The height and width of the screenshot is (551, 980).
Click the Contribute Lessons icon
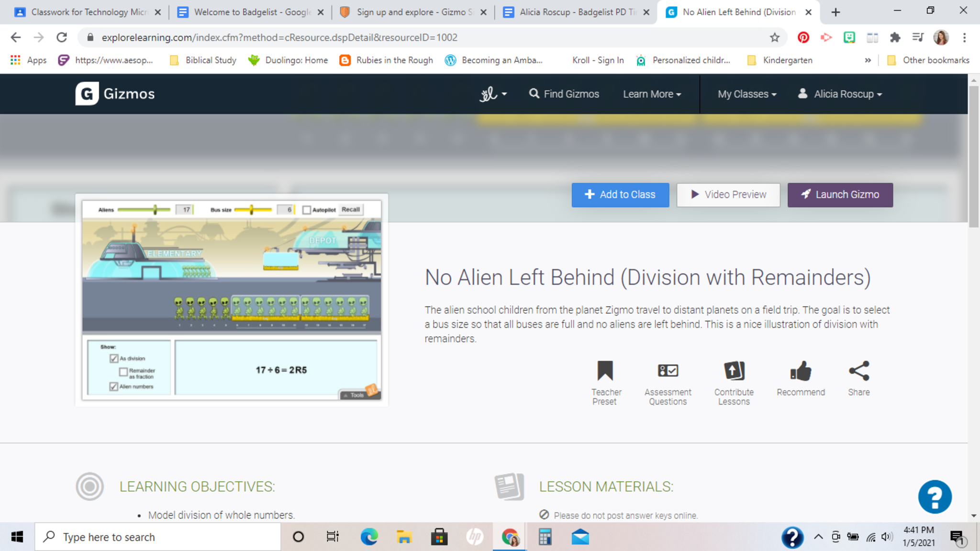734,371
